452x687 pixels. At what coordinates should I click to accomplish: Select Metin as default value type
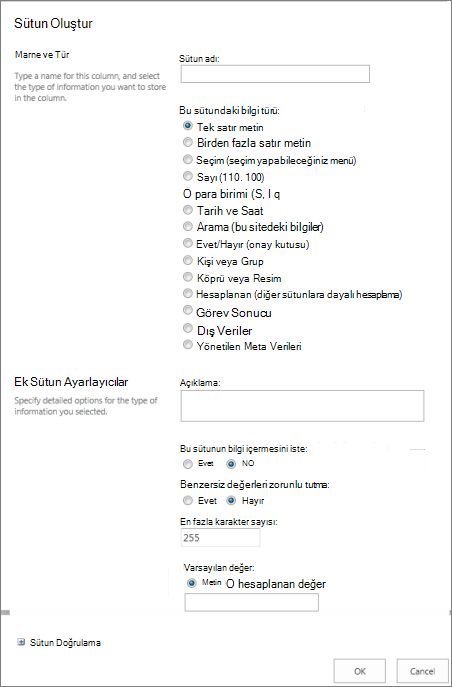[191, 584]
